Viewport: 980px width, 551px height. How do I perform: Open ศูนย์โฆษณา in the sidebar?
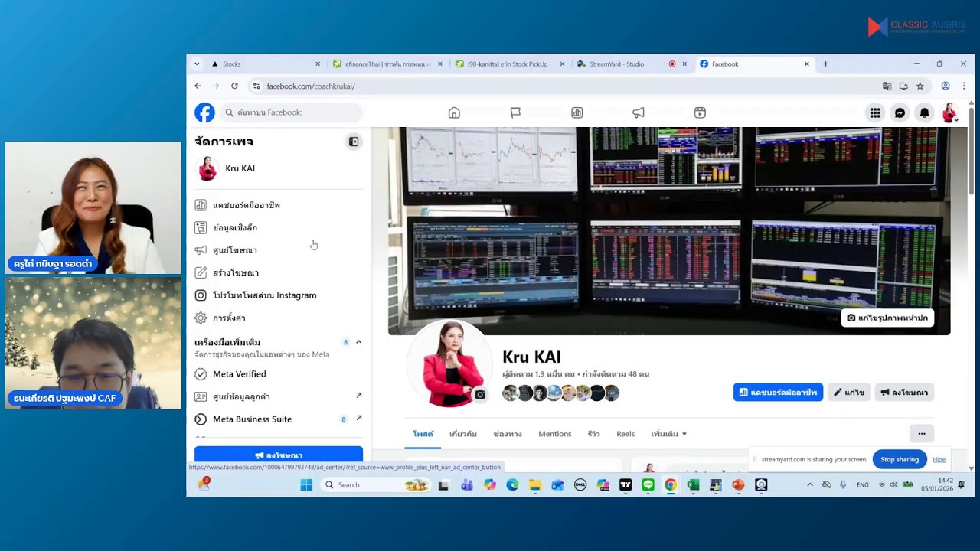tap(279, 250)
